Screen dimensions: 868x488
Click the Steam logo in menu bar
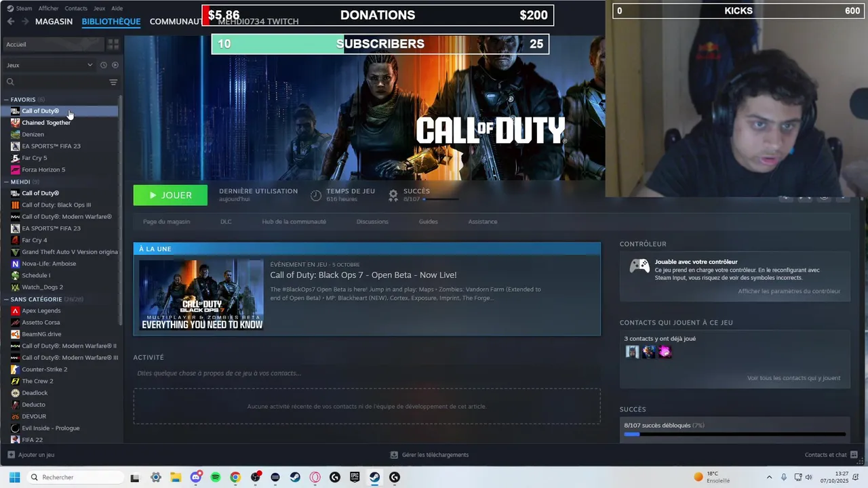click(x=10, y=8)
